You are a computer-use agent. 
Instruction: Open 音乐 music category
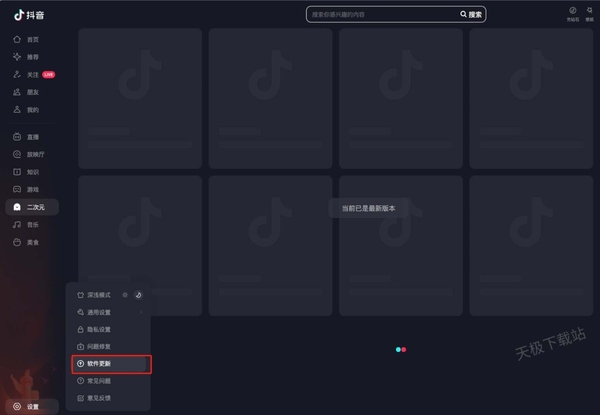32,225
